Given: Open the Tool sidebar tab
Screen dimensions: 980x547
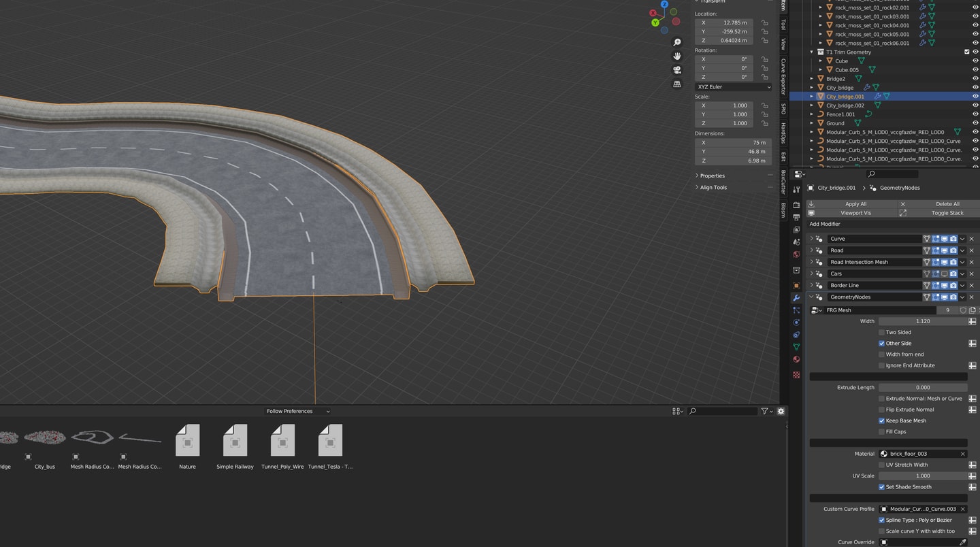Looking at the screenshot, I should (x=783, y=25).
